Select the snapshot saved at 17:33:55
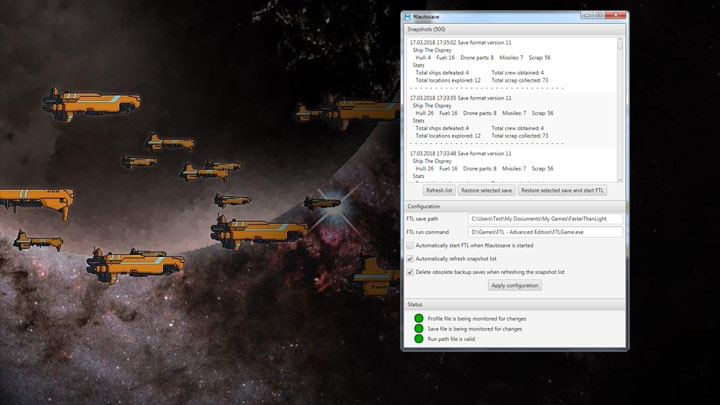The width and height of the screenshot is (720, 405). tap(512, 121)
